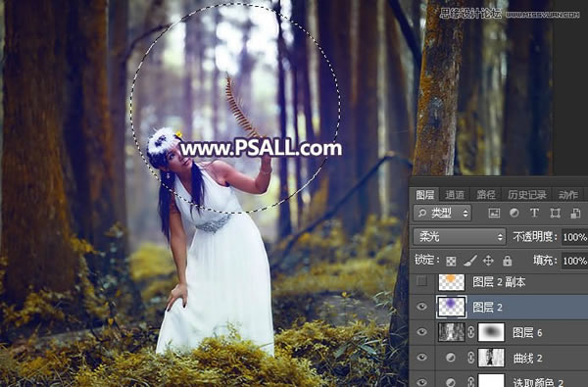Select the adjustment layer filter icon
The width and height of the screenshot is (588, 387).
pyautogui.click(x=514, y=213)
